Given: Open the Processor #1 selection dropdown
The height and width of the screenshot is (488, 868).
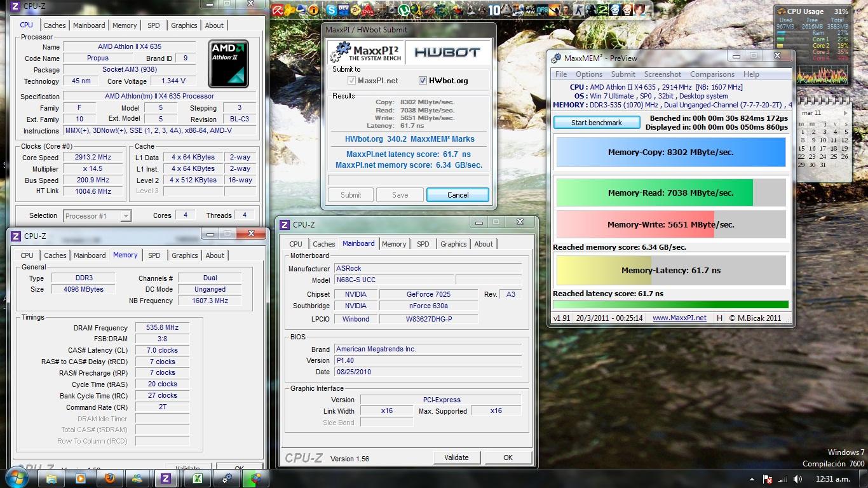Looking at the screenshot, I should [x=97, y=216].
